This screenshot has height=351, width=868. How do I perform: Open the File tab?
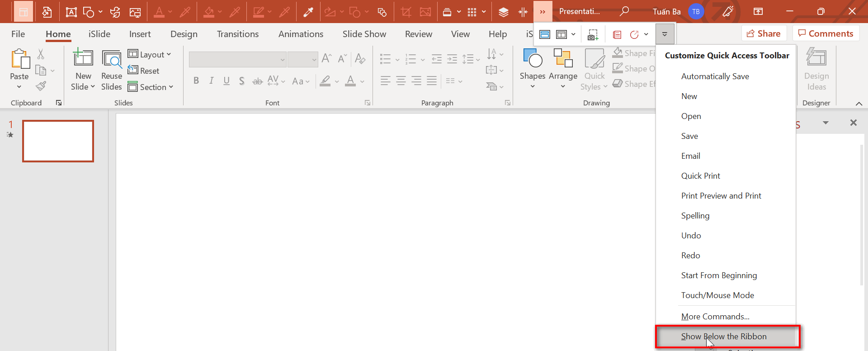tap(18, 34)
